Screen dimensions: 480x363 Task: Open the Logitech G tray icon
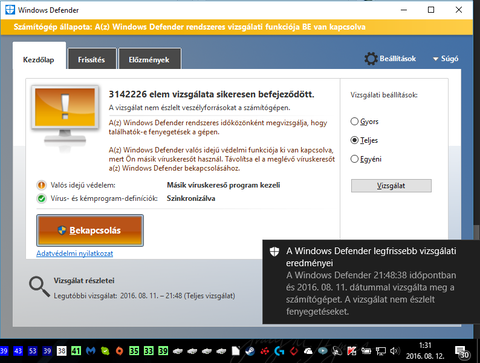(279, 351)
